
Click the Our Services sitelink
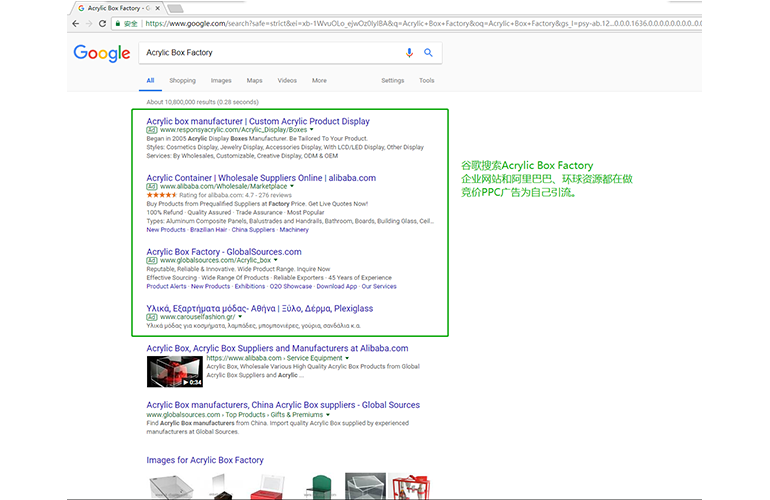(x=379, y=286)
